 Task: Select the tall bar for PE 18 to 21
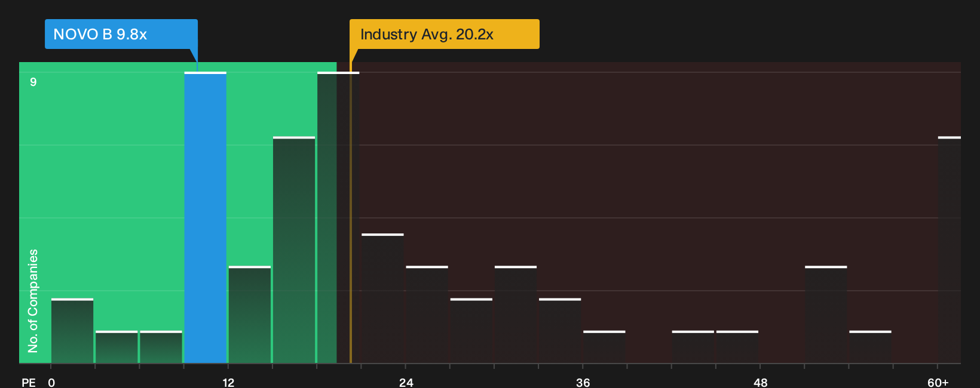(338, 218)
